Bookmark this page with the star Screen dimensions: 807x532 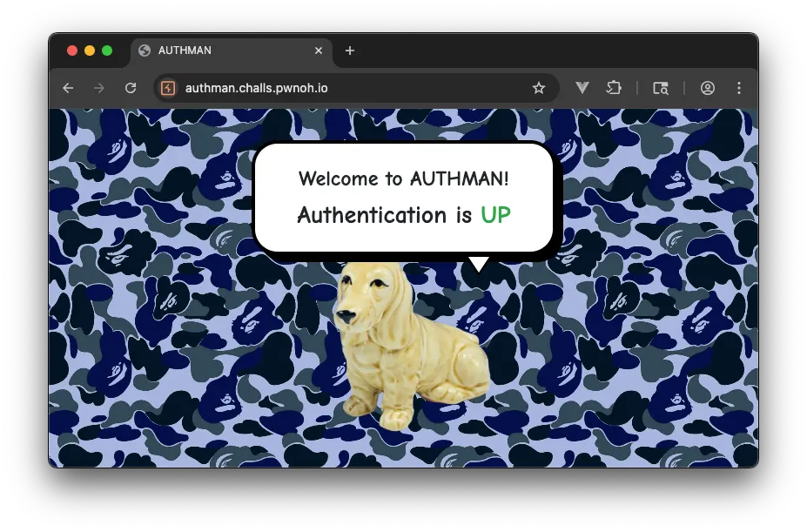[538, 88]
